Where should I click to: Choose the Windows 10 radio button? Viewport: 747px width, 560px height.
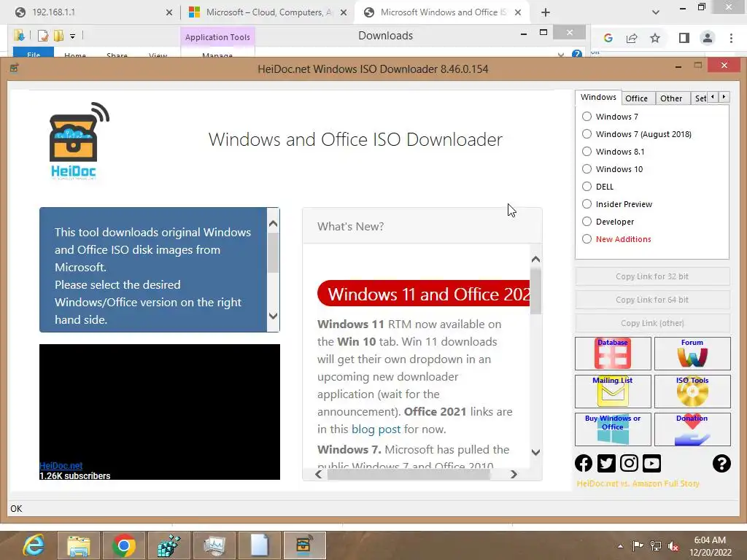[587, 169]
